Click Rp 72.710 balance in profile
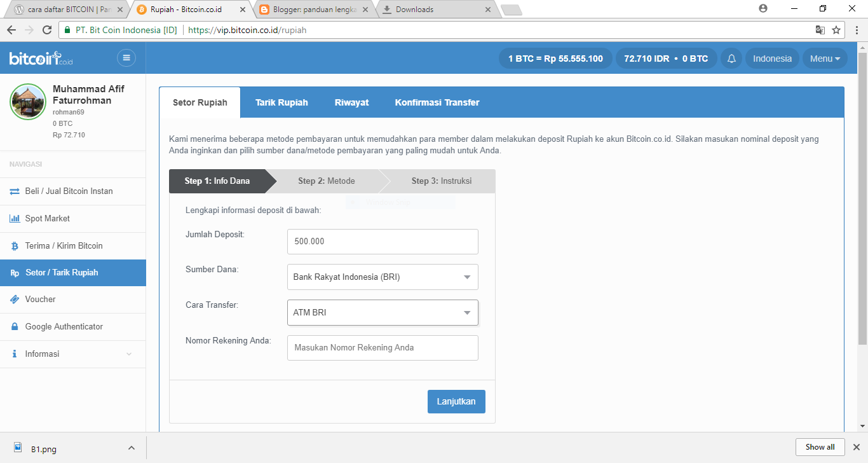868x463 pixels. (x=69, y=135)
